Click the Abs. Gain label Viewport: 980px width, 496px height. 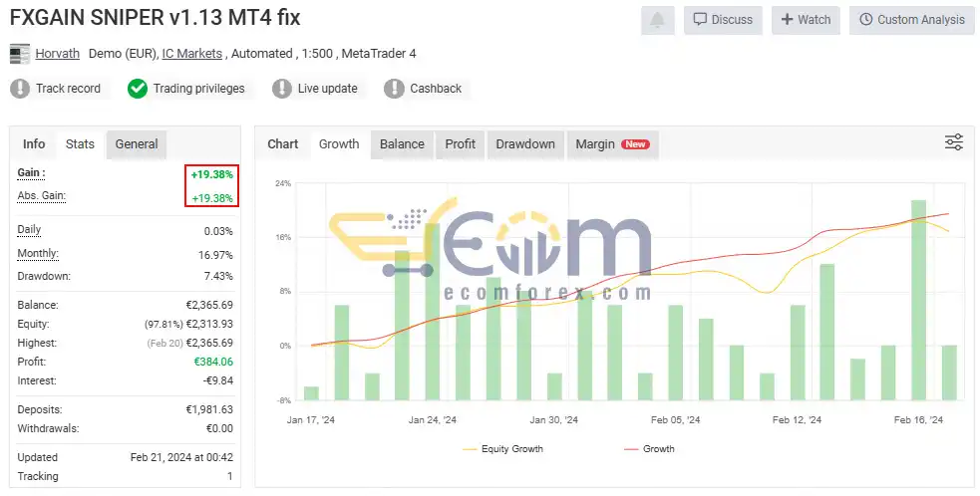41,196
